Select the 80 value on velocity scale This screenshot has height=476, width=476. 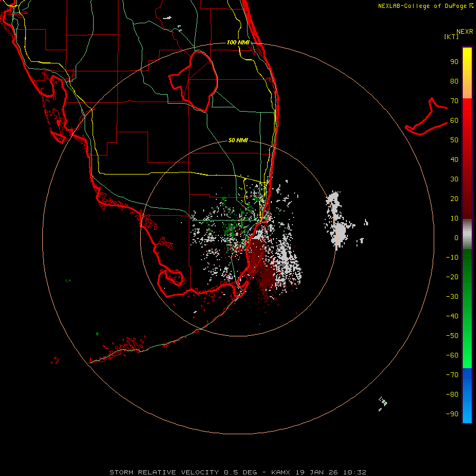(454, 81)
